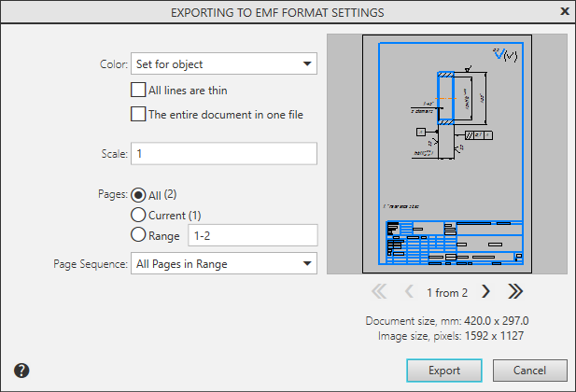Check 'The entire document in one file'
The height and width of the screenshot is (392, 576).
138,115
